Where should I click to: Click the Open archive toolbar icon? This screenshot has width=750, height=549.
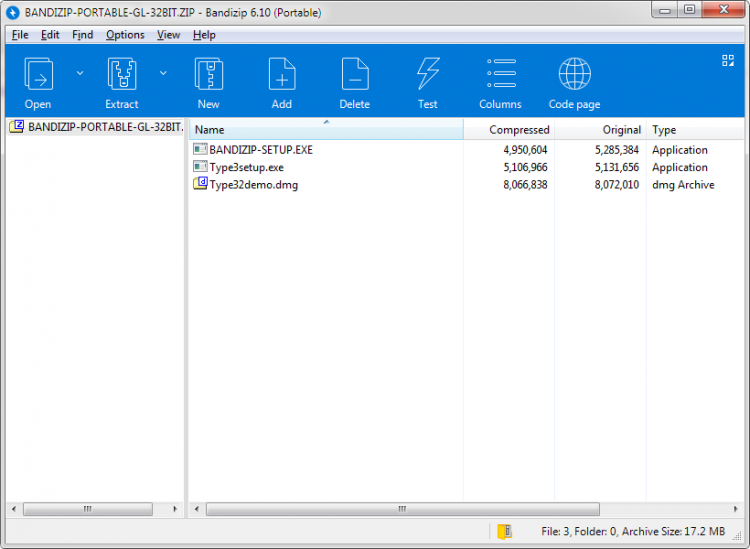tap(38, 74)
